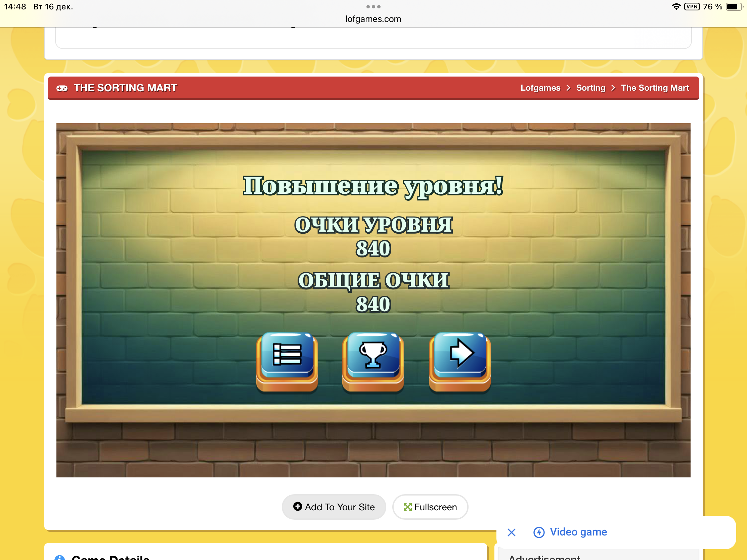Tap the lofgames.com address bar
Screen dimensions: 747x560
click(373, 19)
